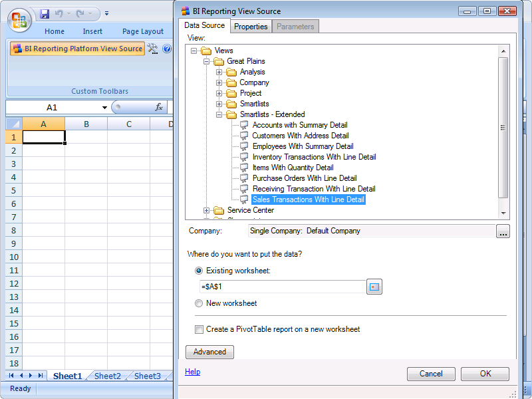Click the worksheet location input field

coord(282,287)
